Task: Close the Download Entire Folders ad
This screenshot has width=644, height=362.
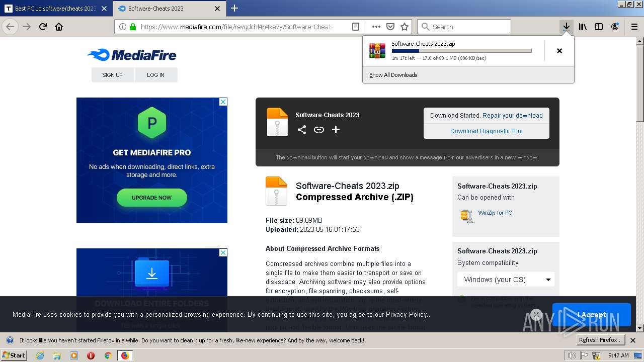Action: [223, 252]
